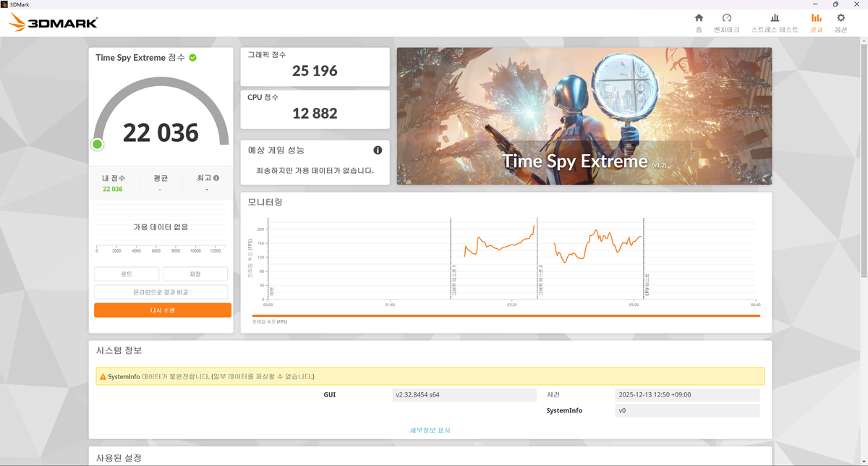Click the 프레임 속도 (FPS) legend under the chart
The width and height of the screenshot is (868, 466).
(270, 321)
